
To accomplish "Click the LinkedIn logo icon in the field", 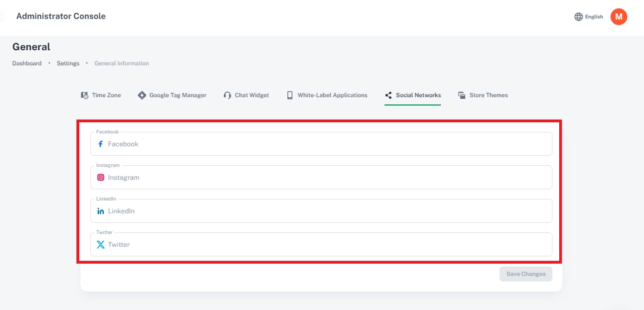I will tap(100, 211).
